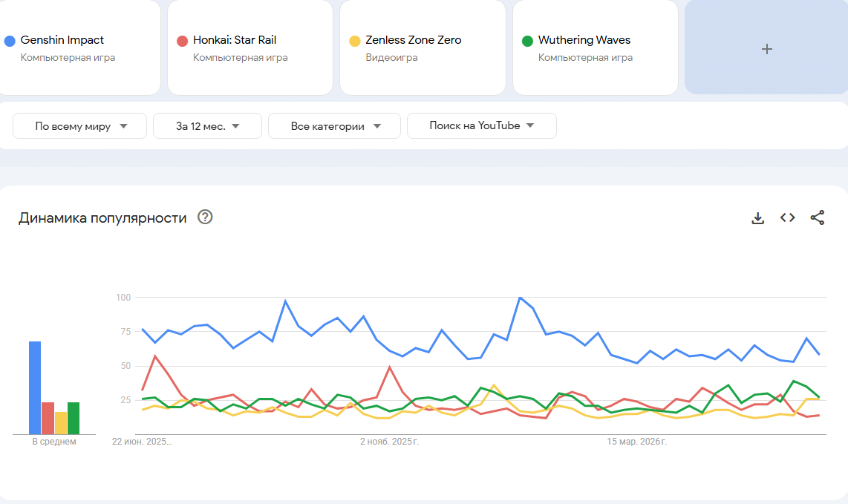Download the popularity trend chart data

(757, 218)
